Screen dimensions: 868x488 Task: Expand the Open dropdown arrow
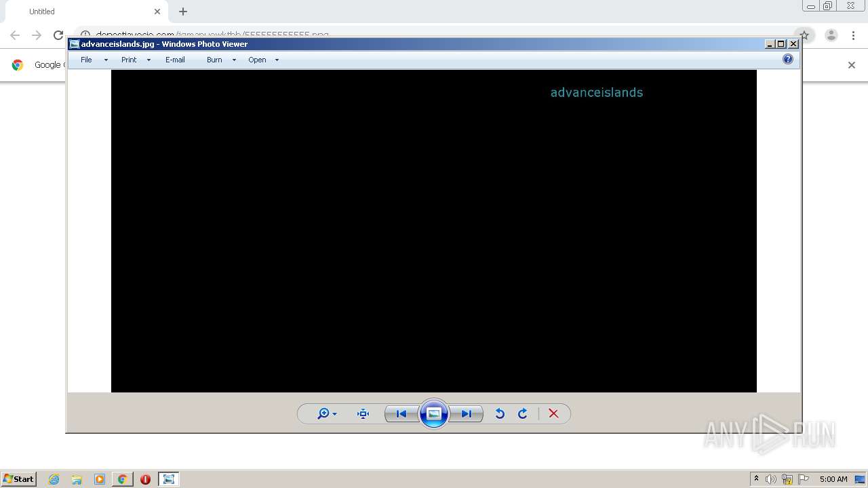277,60
